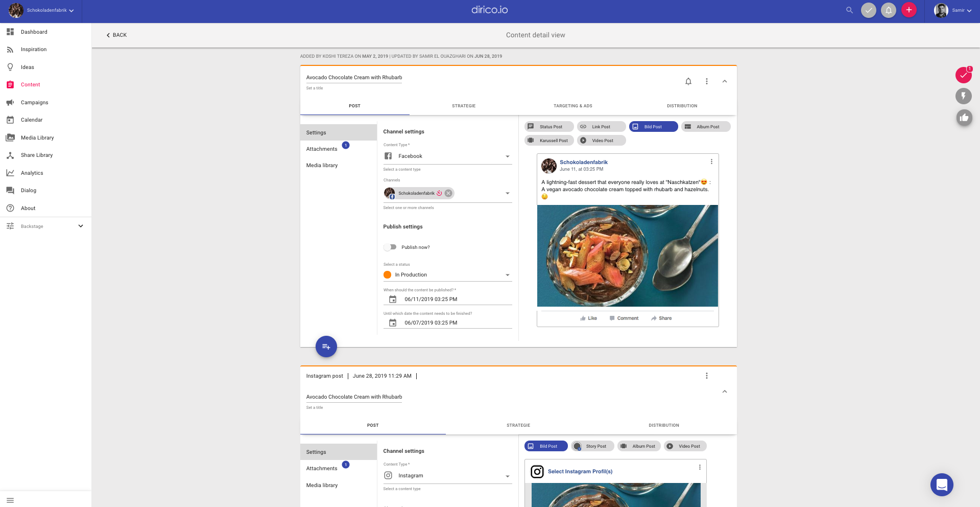Click the red plus create button
This screenshot has width=980, height=507.
point(909,10)
